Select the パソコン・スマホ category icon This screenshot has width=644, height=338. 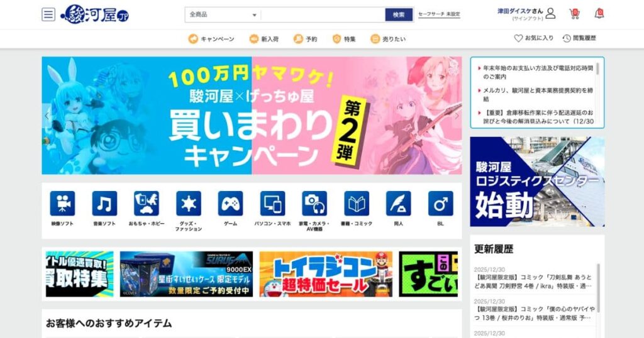click(x=272, y=204)
